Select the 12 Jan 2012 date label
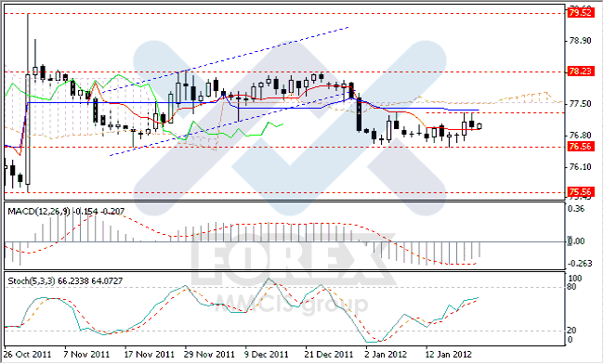 coord(449,355)
